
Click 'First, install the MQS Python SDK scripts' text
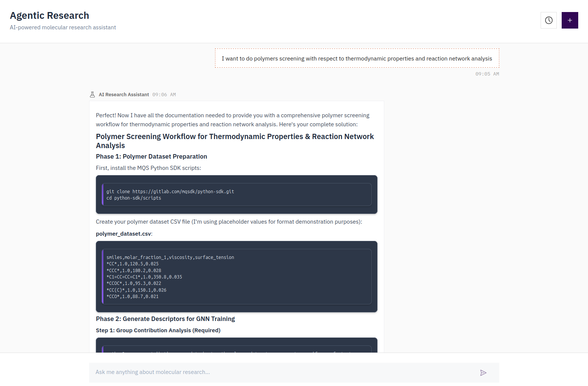pyautogui.click(x=149, y=168)
